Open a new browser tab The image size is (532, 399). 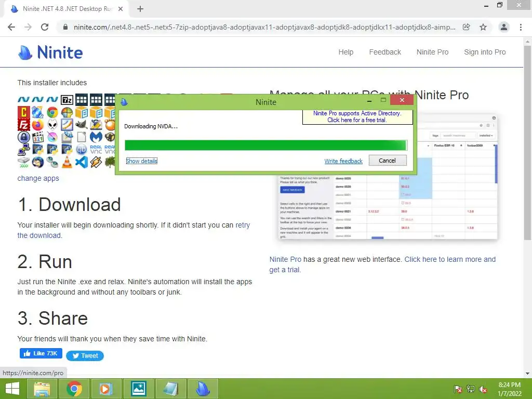click(x=140, y=9)
